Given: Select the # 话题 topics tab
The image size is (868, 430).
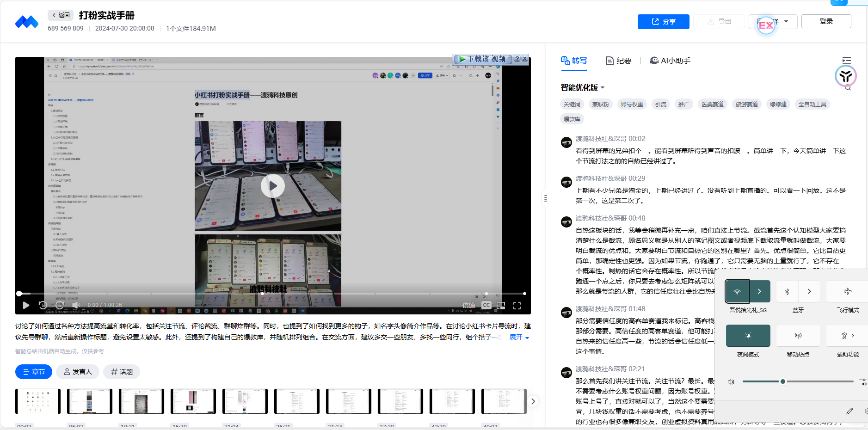Looking at the screenshot, I should [122, 372].
